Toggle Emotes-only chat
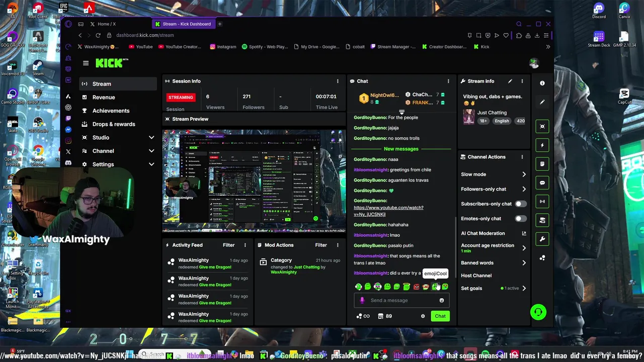The height and width of the screenshot is (362, 644). [x=521, y=219]
